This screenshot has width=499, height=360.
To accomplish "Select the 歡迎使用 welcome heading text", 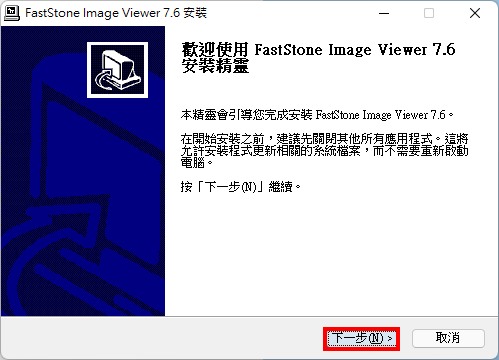I will click(215, 50).
